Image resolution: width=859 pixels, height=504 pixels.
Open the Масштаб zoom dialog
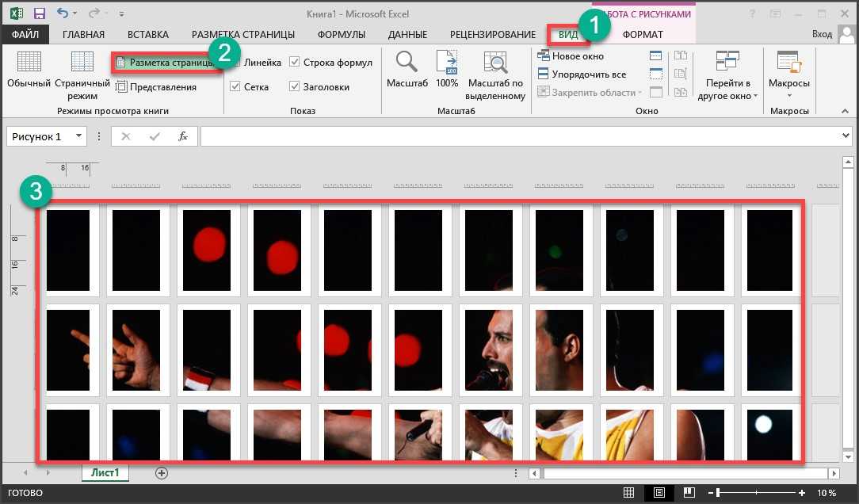407,62
